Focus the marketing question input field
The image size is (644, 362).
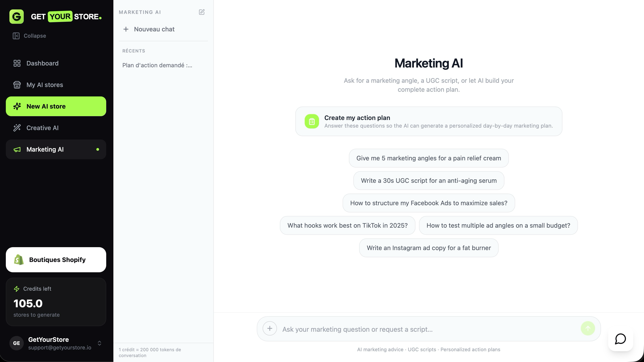[429, 329]
